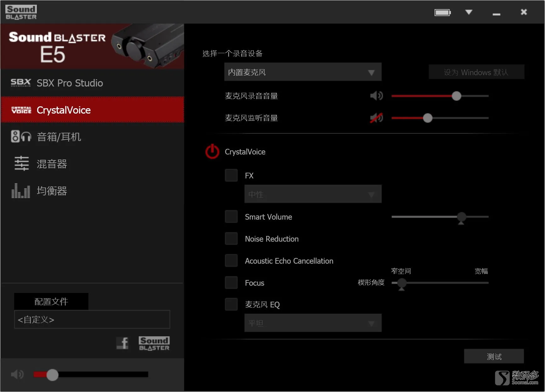
Task: Click the Sound Blaster logo near Facebook icon
Action: (154, 344)
